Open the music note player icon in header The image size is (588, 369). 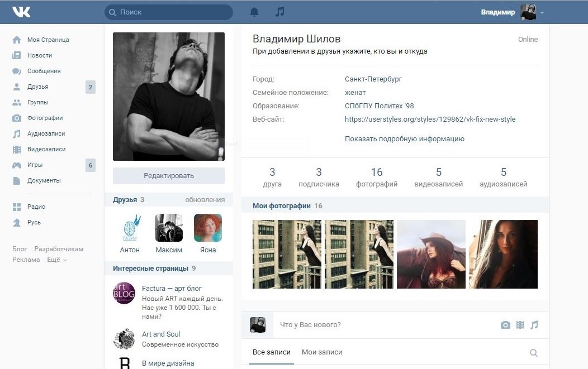tap(280, 12)
